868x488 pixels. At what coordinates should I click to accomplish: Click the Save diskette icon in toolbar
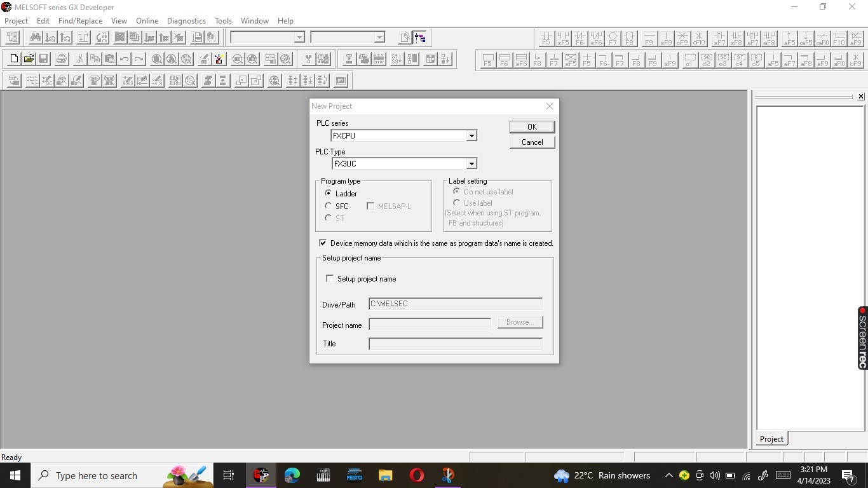(x=43, y=59)
